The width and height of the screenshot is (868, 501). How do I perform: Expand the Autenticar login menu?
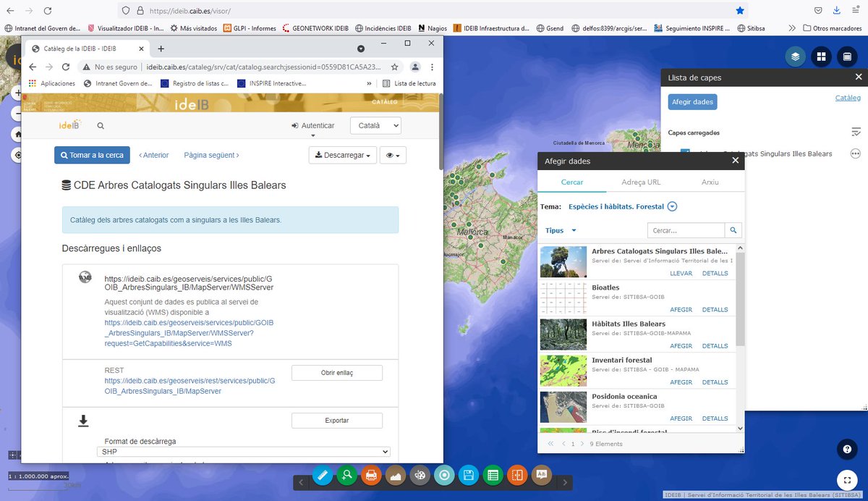click(x=313, y=126)
